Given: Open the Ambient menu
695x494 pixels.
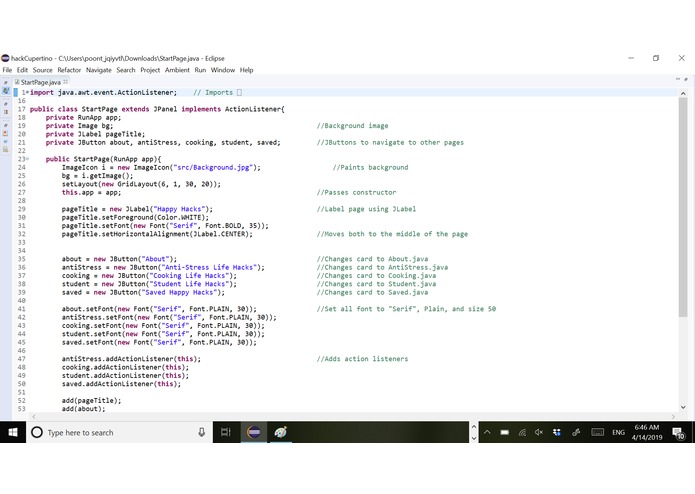Looking at the screenshot, I should pos(177,70).
